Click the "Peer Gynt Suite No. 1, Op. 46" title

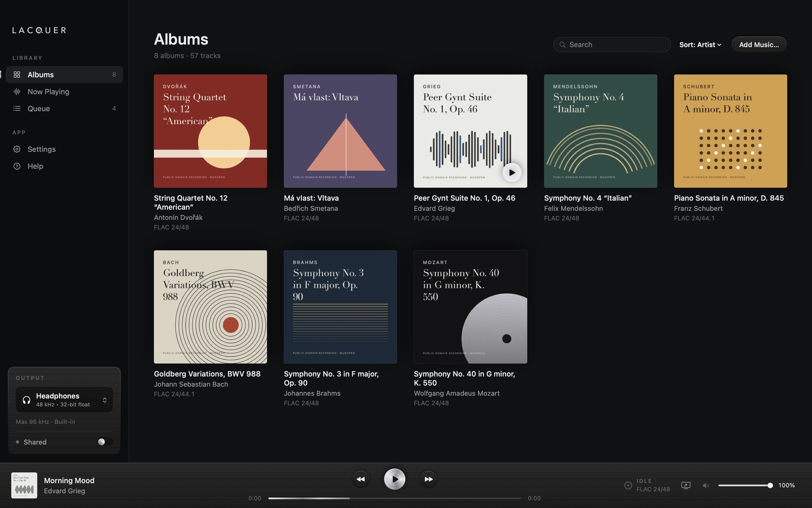click(x=465, y=198)
